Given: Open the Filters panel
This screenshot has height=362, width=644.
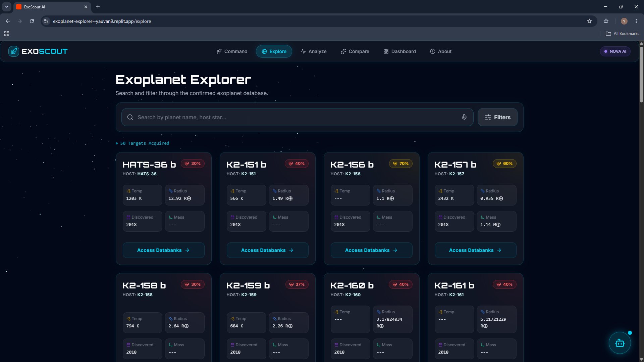Looking at the screenshot, I should click(498, 117).
